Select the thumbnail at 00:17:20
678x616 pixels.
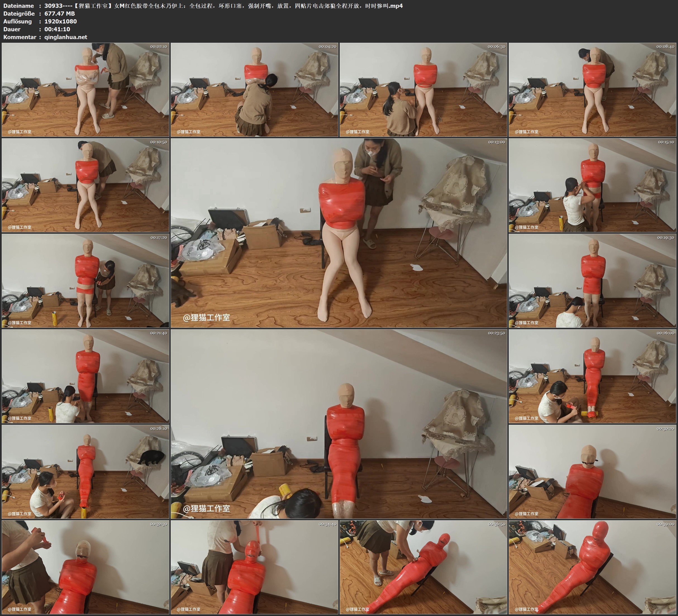tap(85, 280)
